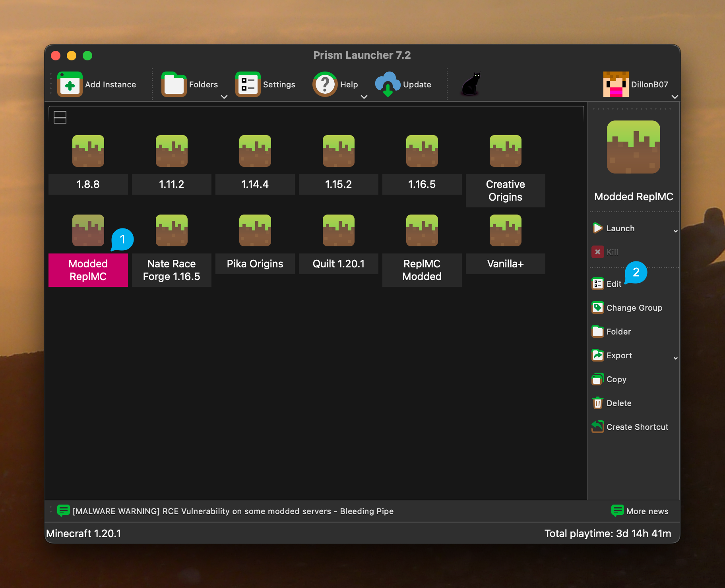Select the Pika Origins instance icon
Image resolution: width=725 pixels, height=588 pixels.
[x=255, y=230]
